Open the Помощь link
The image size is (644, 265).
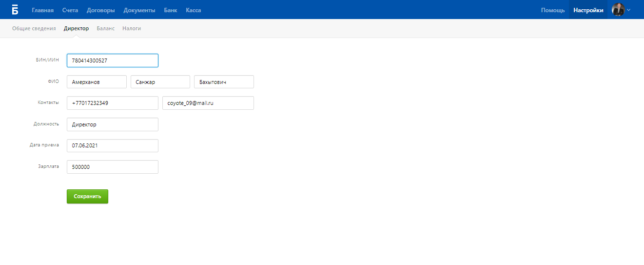pos(553,10)
